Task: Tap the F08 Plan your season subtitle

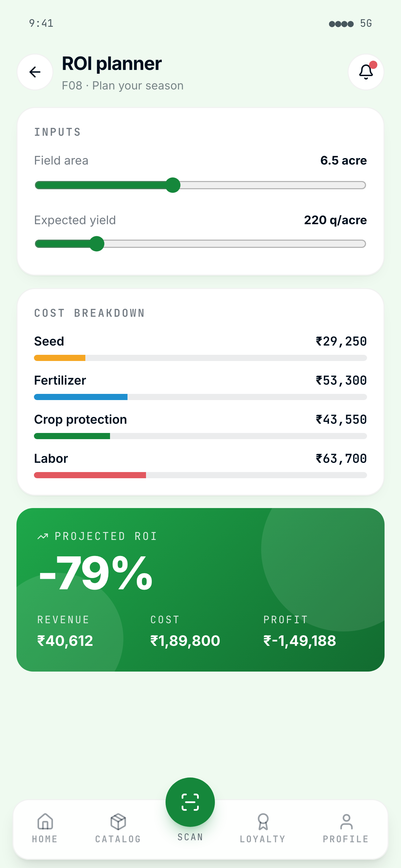Action: (x=123, y=85)
